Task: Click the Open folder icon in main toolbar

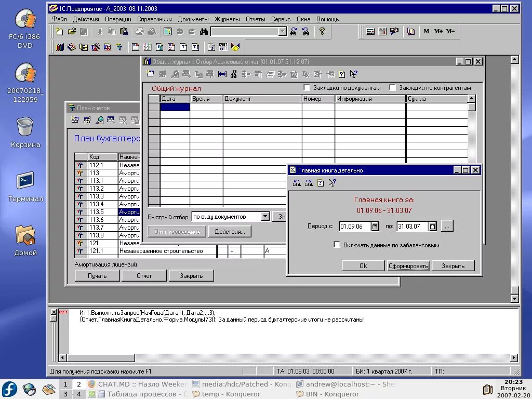Action: (x=72, y=32)
